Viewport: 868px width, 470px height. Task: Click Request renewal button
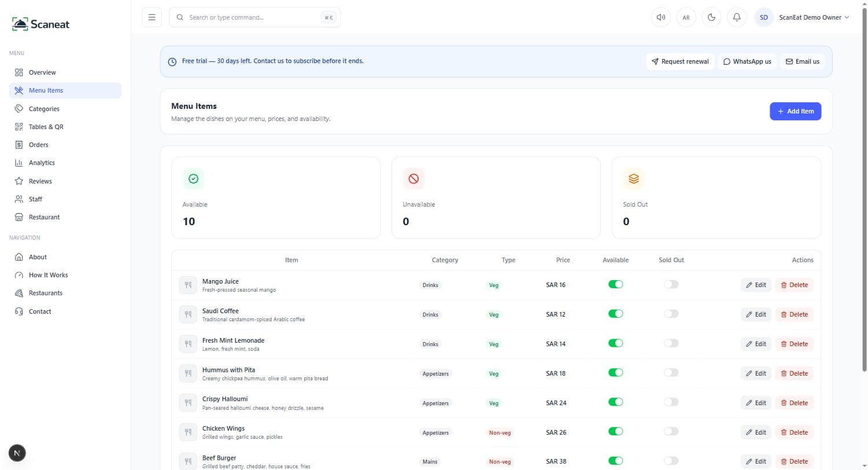[x=680, y=61]
